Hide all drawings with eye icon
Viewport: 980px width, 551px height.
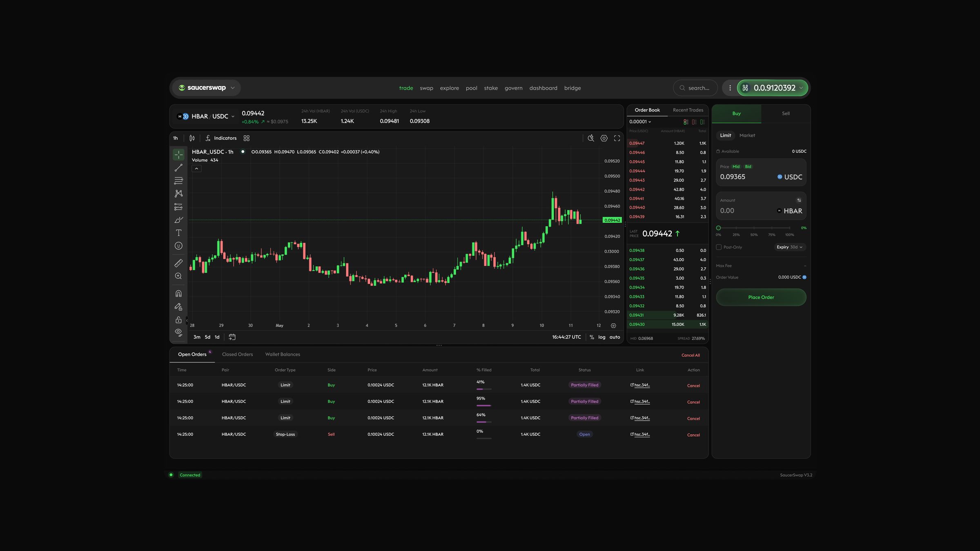point(178,332)
